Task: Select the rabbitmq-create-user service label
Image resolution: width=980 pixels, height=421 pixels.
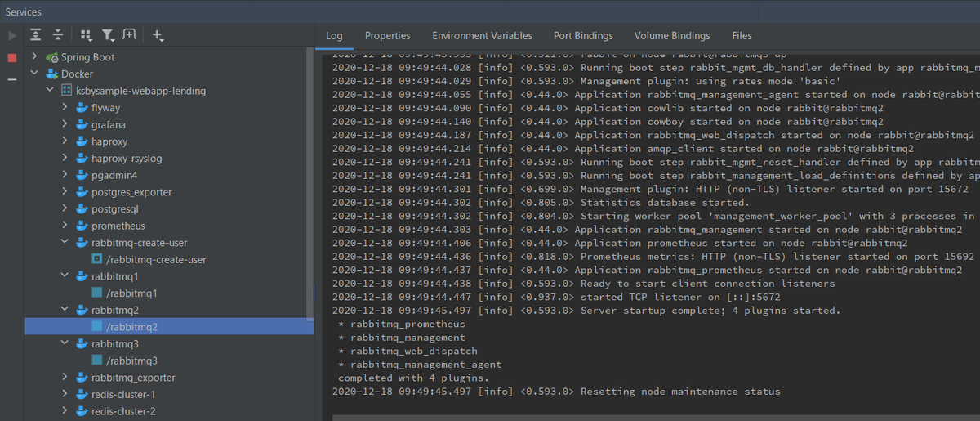Action: [x=138, y=243]
